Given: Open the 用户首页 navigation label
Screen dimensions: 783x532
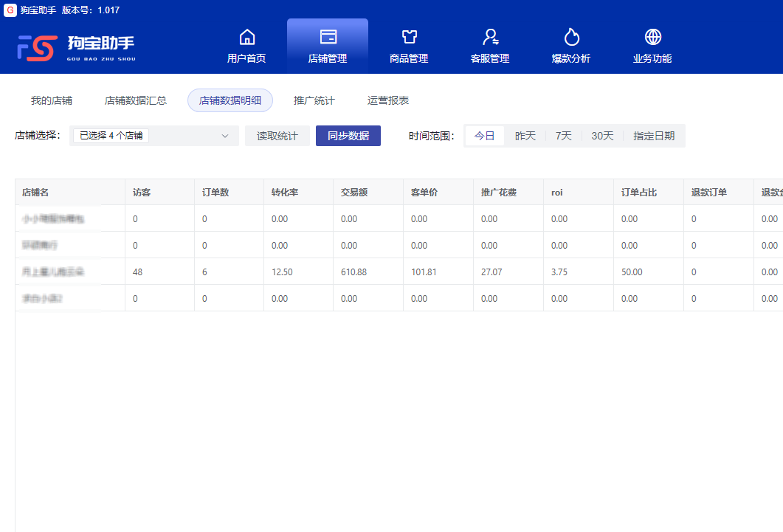Looking at the screenshot, I should click(x=246, y=58).
